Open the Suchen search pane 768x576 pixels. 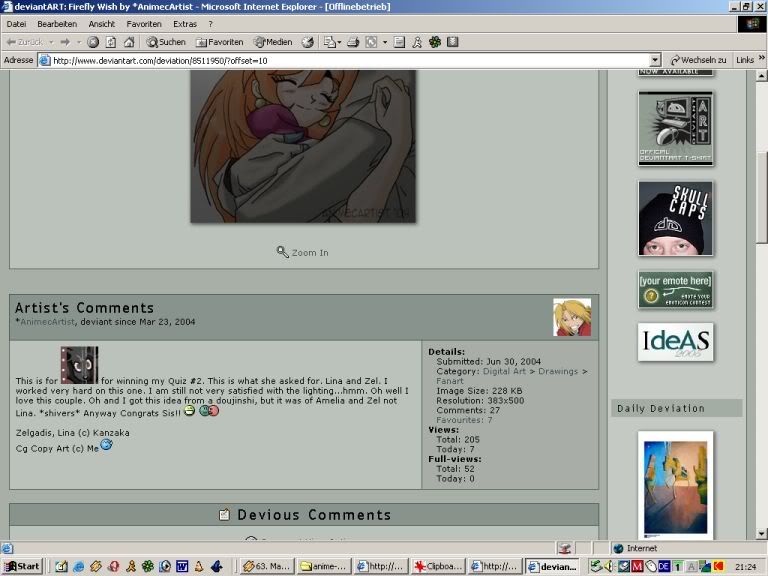[166, 42]
